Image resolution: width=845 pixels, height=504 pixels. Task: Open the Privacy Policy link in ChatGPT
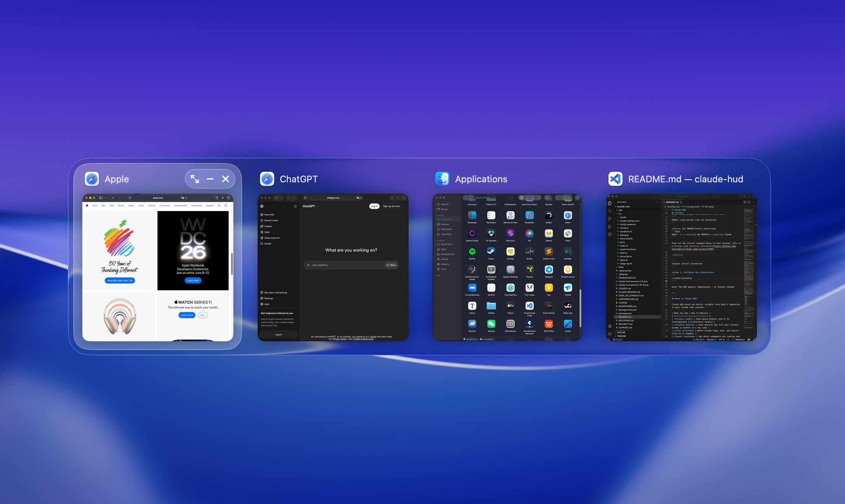pyautogui.click(x=340, y=339)
